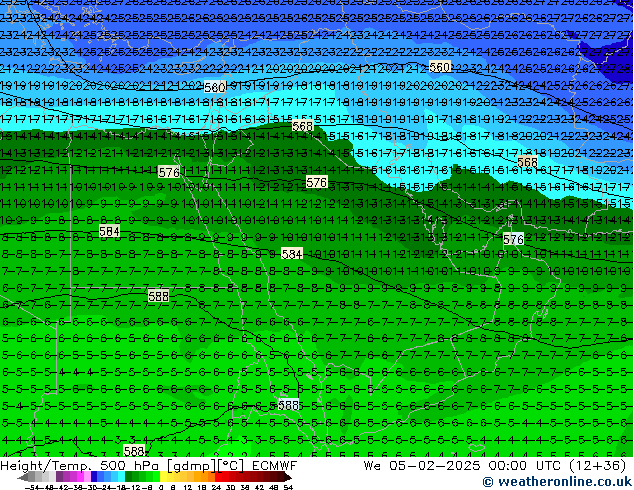Select the dark blue swatch above legend value -30
634x490 pixels.
94,476
